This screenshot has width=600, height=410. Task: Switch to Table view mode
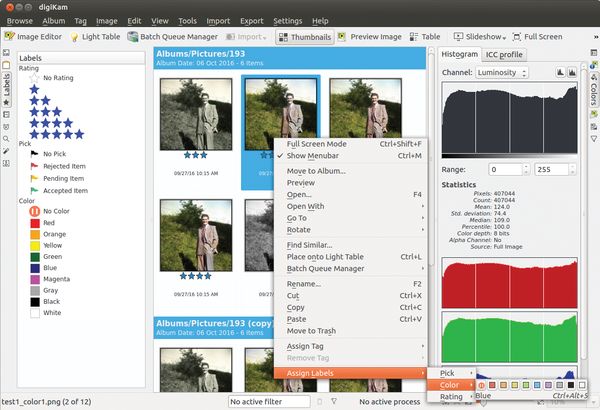(425, 37)
